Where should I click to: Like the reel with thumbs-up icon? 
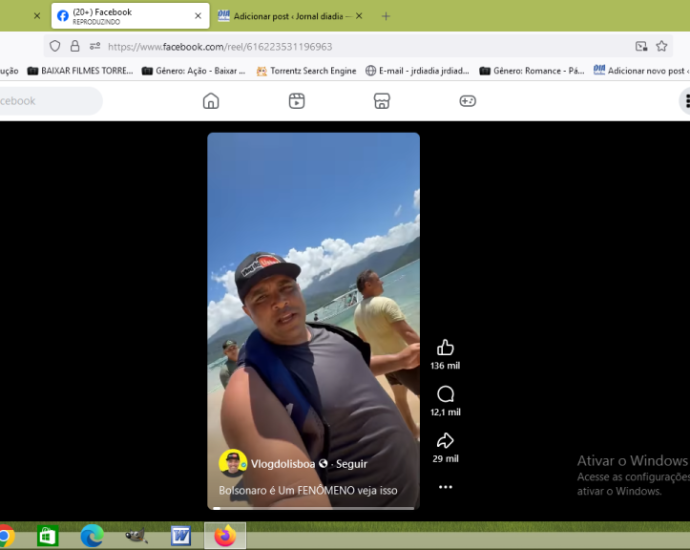coord(445,348)
